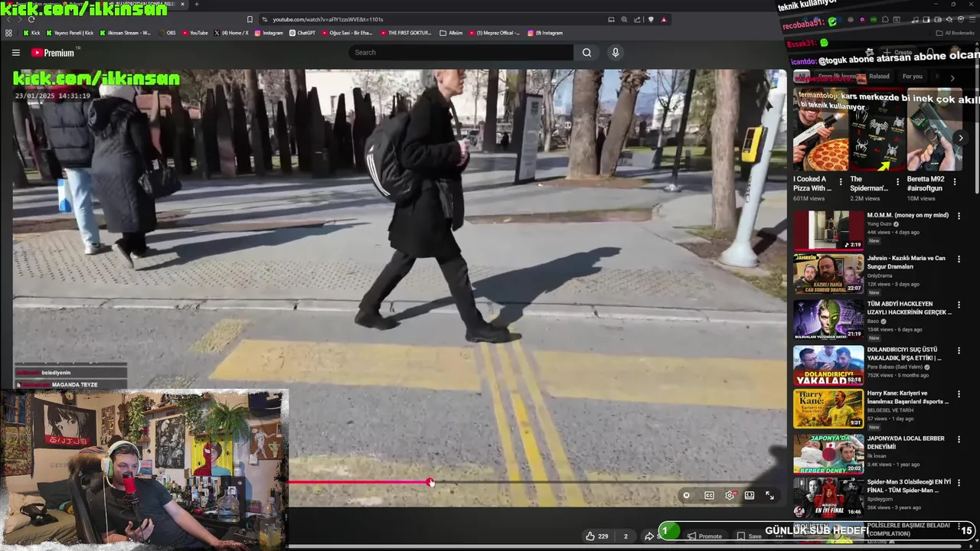980x551 pixels.
Task: Focus the YouTube search input field
Action: click(x=461, y=53)
